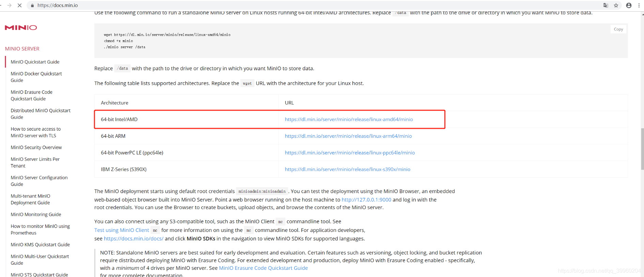The width and height of the screenshot is (644, 277).
Task: Open the linux-amd64 minio download link
Action: (349, 119)
